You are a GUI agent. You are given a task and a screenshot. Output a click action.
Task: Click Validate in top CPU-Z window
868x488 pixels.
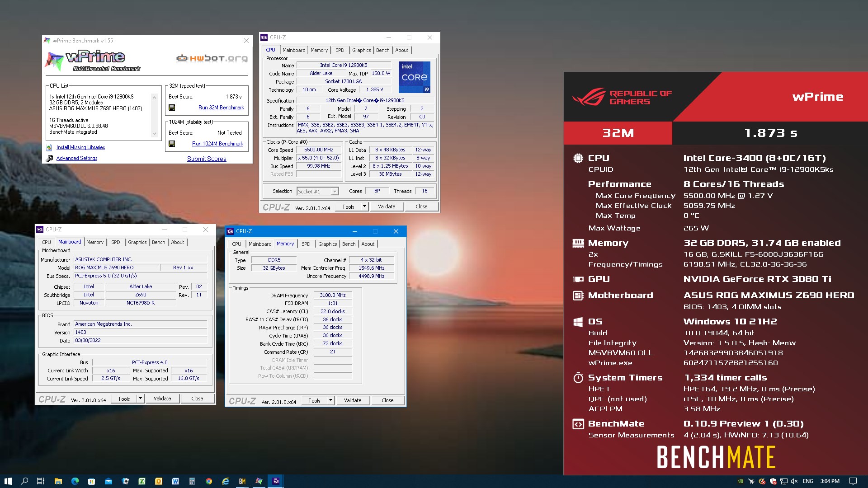[387, 206]
